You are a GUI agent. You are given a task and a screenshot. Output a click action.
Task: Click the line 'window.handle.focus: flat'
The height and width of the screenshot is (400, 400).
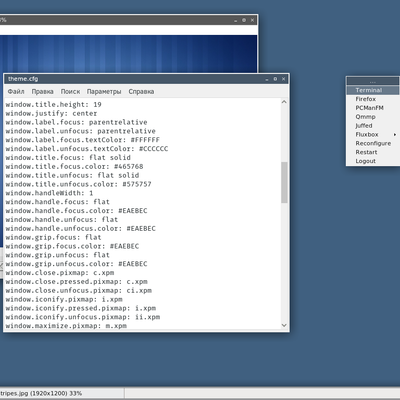pyautogui.click(x=57, y=202)
